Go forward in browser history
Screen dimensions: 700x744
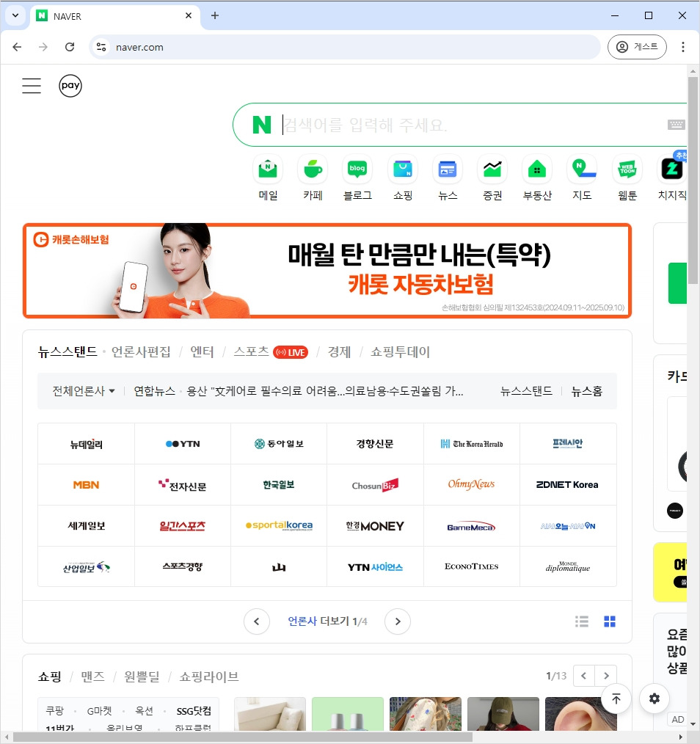43,47
